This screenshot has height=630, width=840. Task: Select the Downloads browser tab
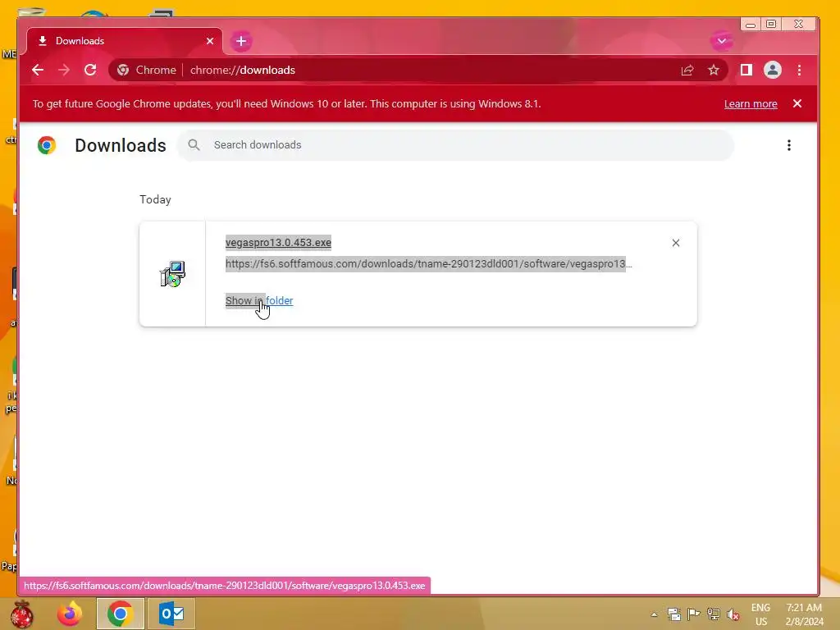coord(125,41)
